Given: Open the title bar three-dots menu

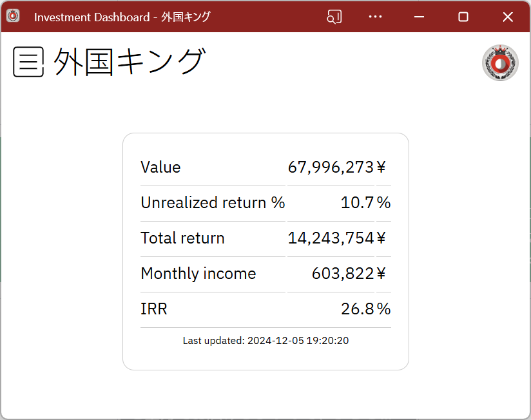Looking at the screenshot, I should [375, 17].
